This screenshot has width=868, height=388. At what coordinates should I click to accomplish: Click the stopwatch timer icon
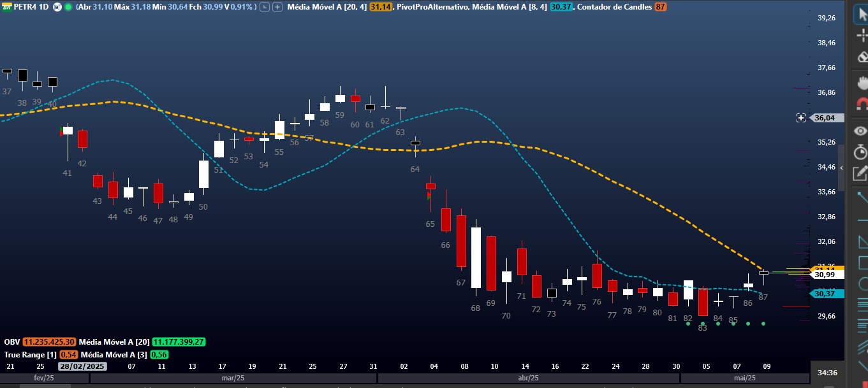coord(862,152)
